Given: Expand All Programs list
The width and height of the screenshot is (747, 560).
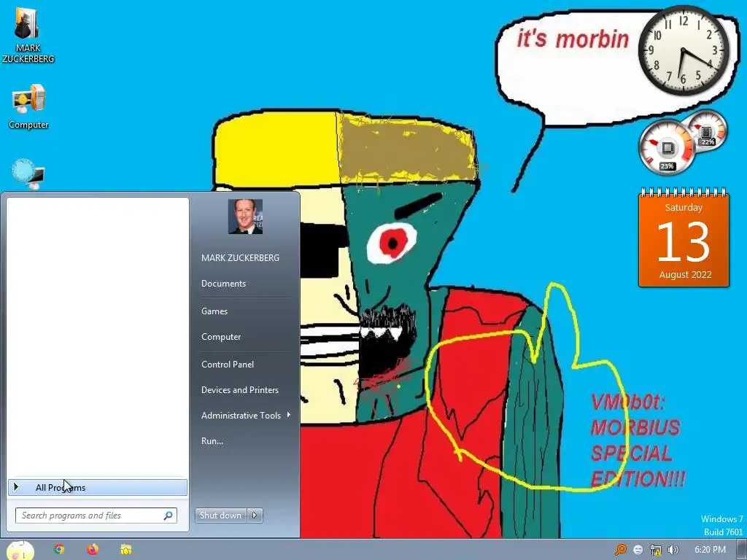Looking at the screenshot, I should pyautogui.click(x=98, y=487).
